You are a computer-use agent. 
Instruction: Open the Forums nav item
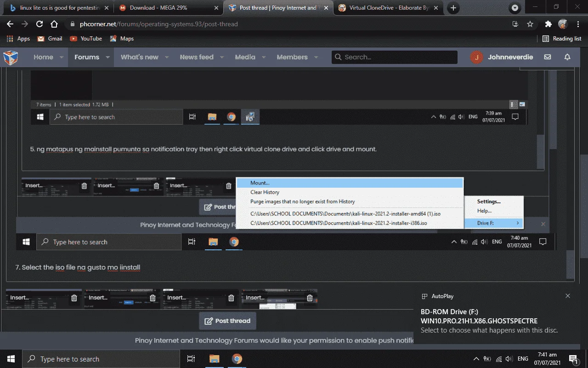coord(87,57)
